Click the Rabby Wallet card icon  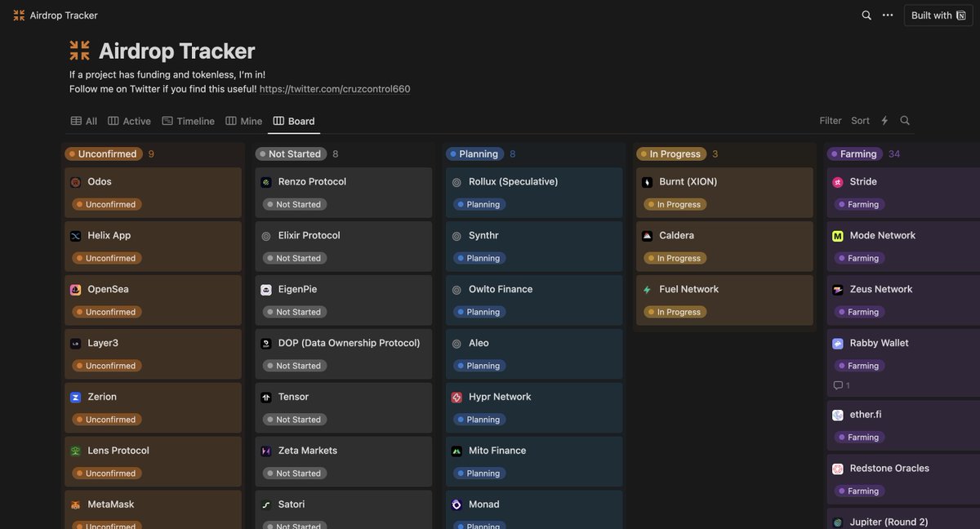838,344
